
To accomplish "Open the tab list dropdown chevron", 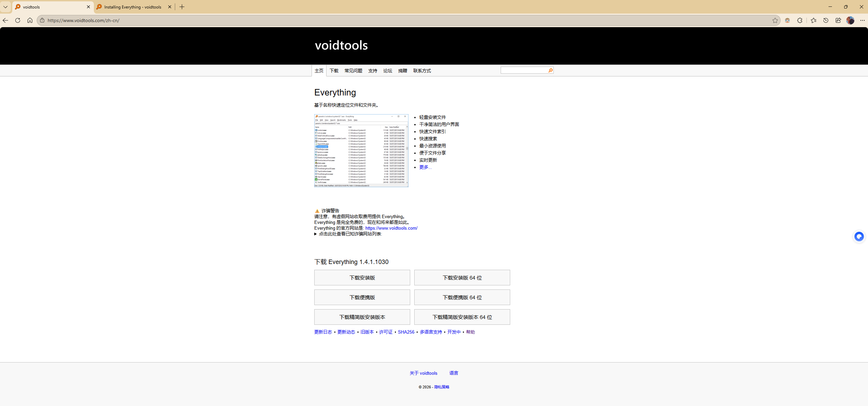I will [x=5, y=7].
